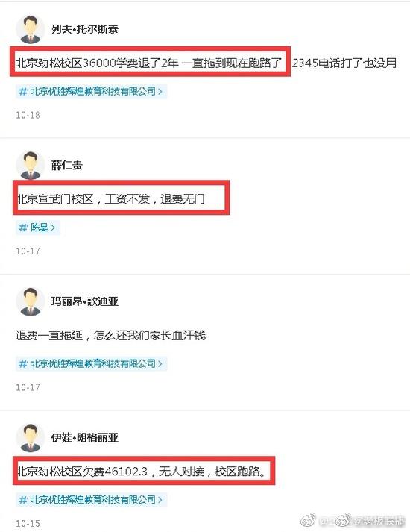Viewport: 410px width, 532px height.
Task: Select comment 欠费46102.3 text
Action: coord(142,472)
